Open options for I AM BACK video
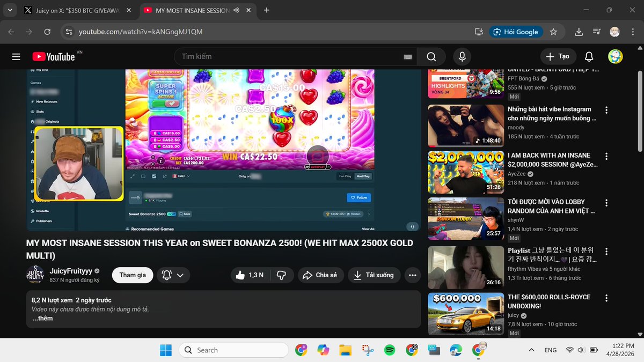 pos(606,157)
